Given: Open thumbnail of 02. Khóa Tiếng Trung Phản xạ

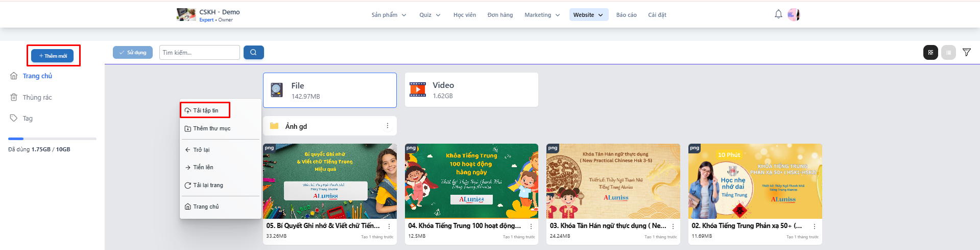Looking at the screenshot, I should pos(755,181).
